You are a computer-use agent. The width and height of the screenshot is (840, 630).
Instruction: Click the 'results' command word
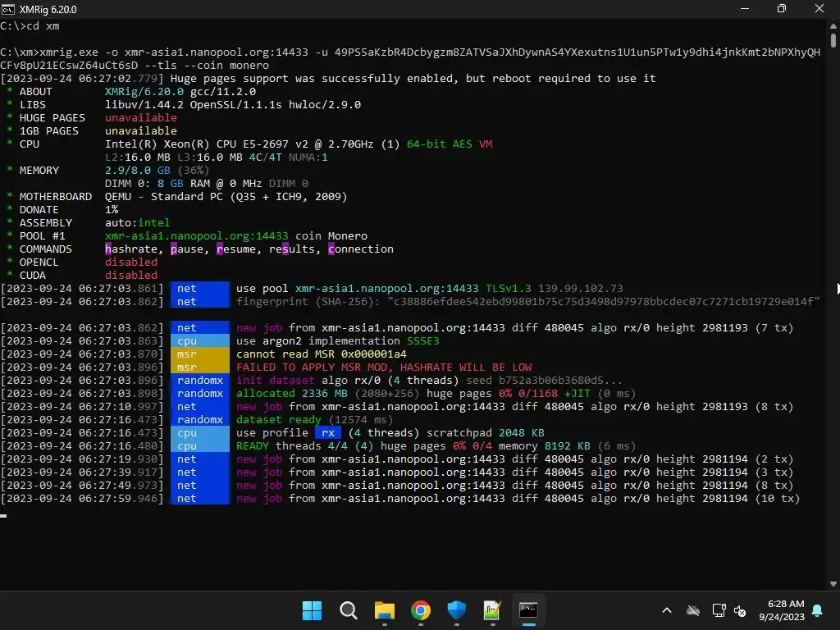[292, 249]
